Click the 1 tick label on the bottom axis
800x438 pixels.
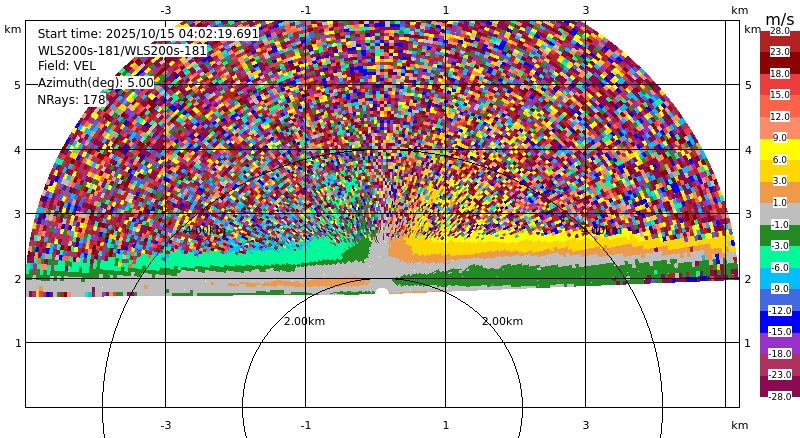pos(445,425)
